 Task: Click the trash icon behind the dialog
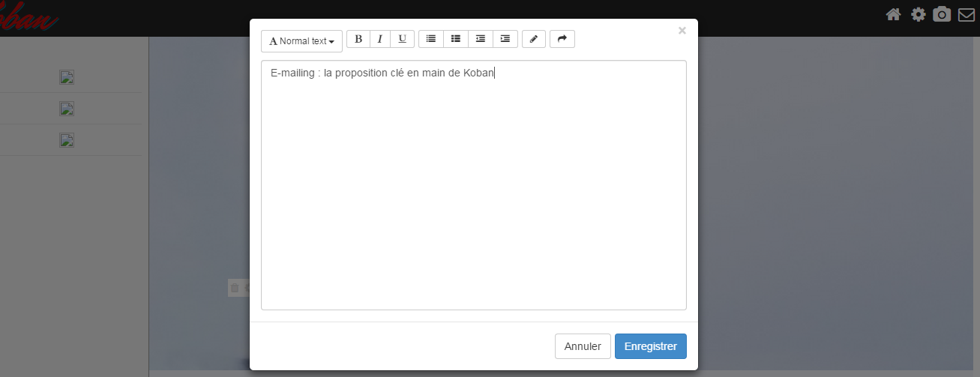click(x=234, y=288)
